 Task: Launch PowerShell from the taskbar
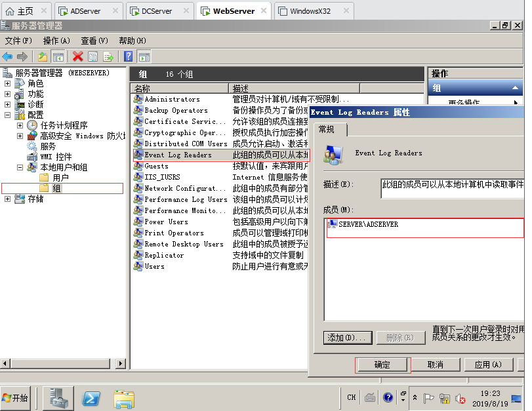[91, 398]
